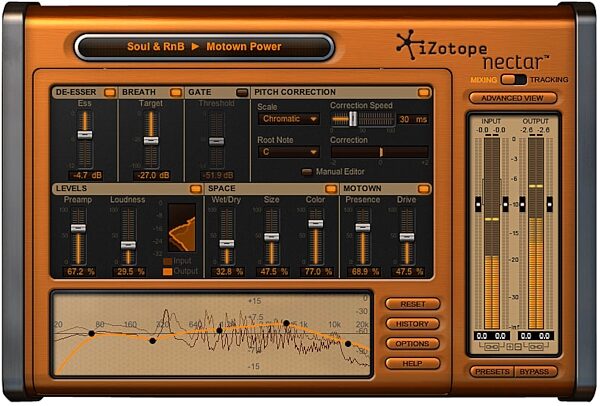The image size is (600, 406).
Task: Click the iZotope logo icon
Action: pyautogui.click(x=408, y=44)
